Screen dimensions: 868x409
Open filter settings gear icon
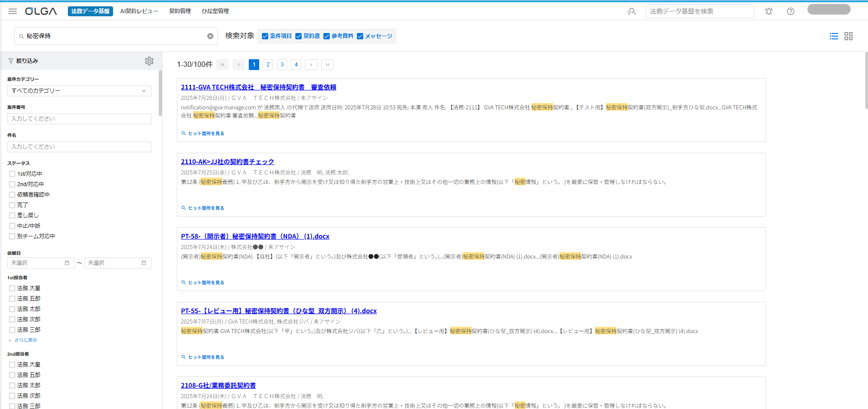(149, 61)
